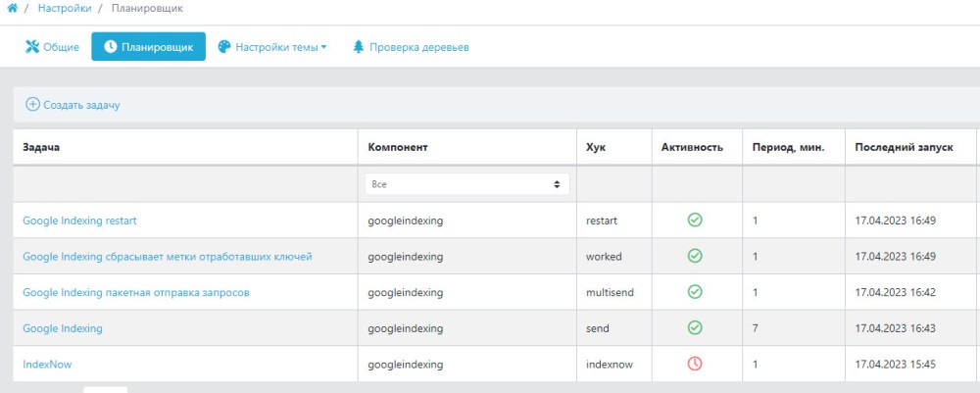
Task: Open the Компонент filter dropdown showing Все
Action: tap(466, 184)
